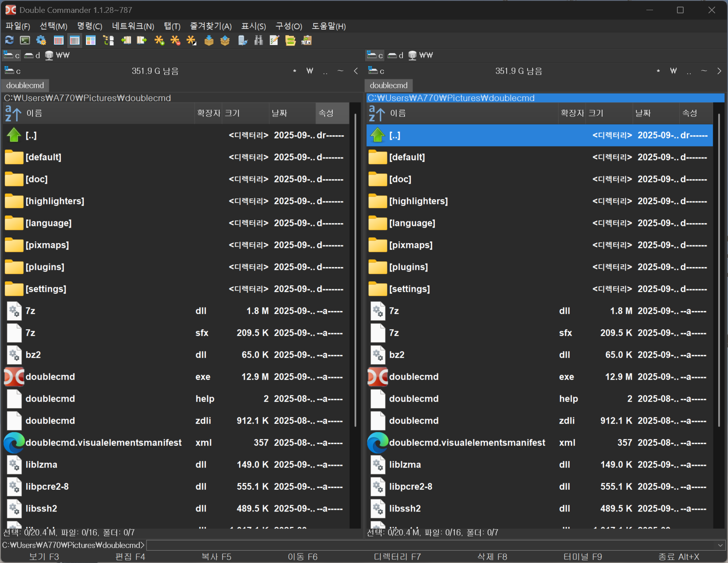This screenshot has width=728, height=563.
Task: Select drive d in the left drive bar
Action: tap(32, 55)
